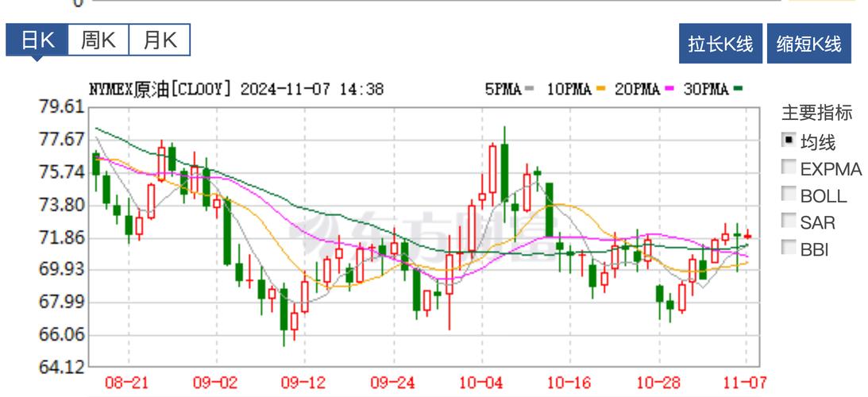Toggle the 均线 indicator checkbox
Image resolution: width=868 pixels, height=397 pixels.
789,141
